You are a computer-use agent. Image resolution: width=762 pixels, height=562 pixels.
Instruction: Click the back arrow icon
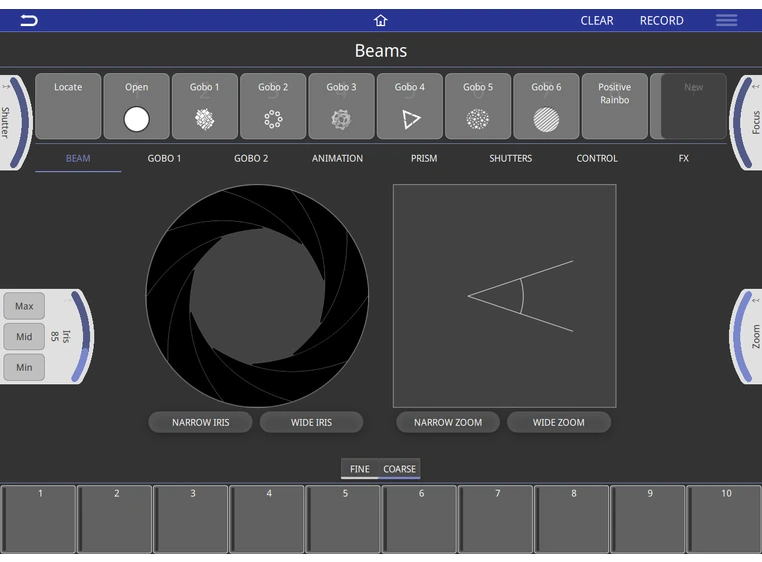click(29, 20)
